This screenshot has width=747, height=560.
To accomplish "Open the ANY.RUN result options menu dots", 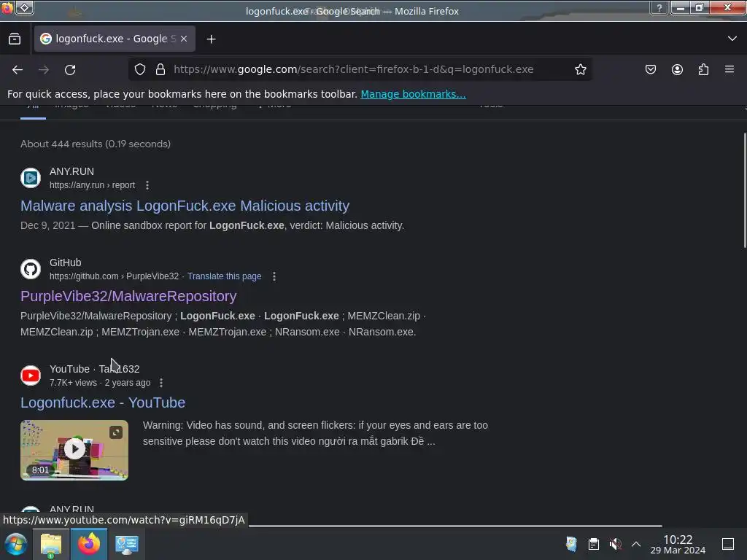I will click(x=147, y=185).
